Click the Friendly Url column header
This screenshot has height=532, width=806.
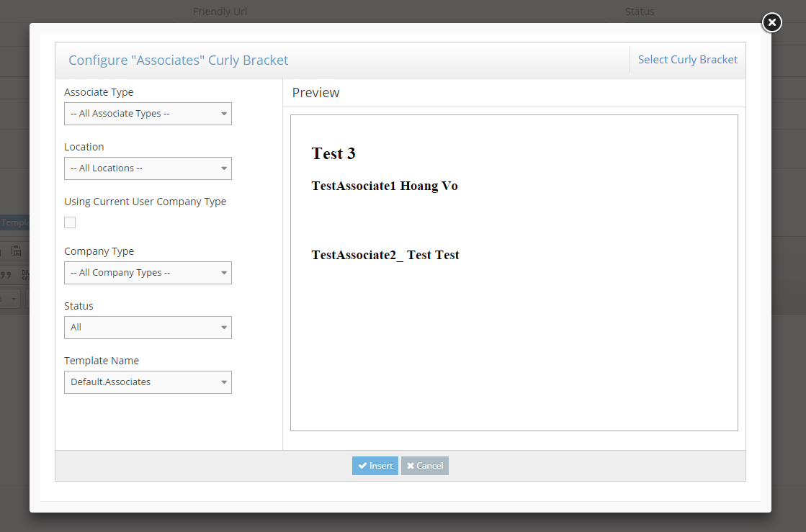pos(220,12)
